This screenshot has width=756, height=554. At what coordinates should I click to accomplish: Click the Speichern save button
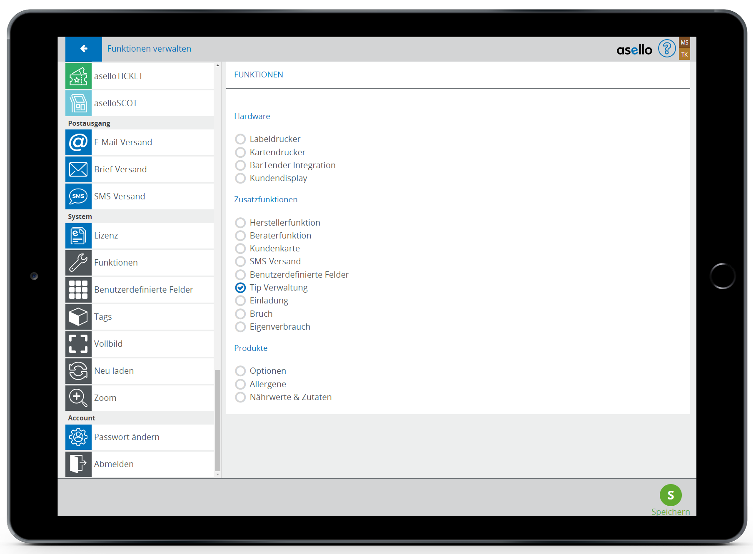click(x=670, y=495)
